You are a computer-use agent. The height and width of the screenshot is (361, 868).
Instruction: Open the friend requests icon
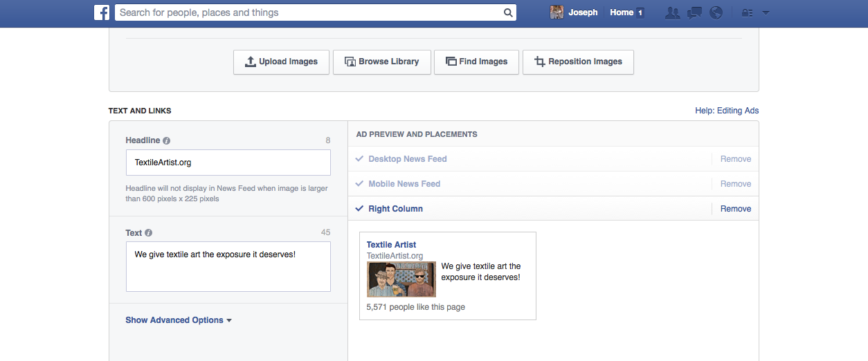pyautogui.click(x=672, y=12)
